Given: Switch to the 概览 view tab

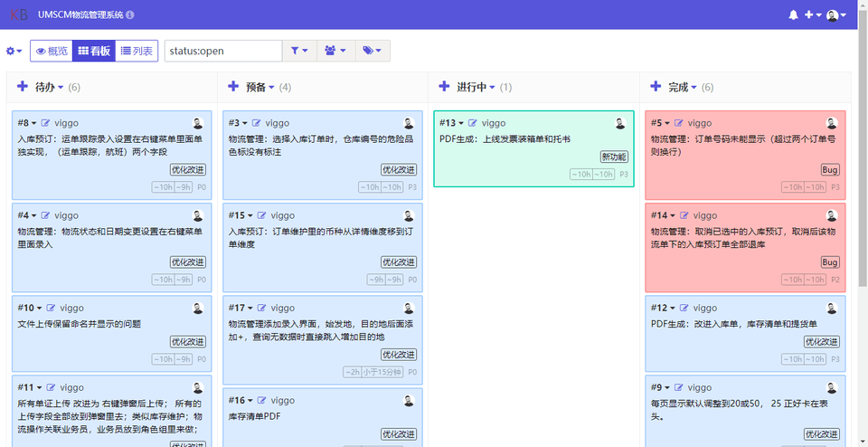Looking at the screenshot, I should [x=52, y=51].
